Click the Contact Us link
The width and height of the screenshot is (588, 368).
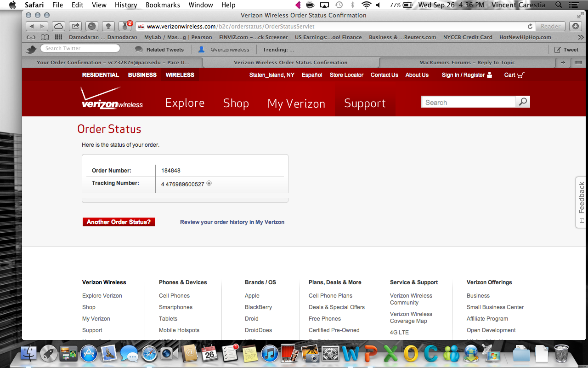384,75
